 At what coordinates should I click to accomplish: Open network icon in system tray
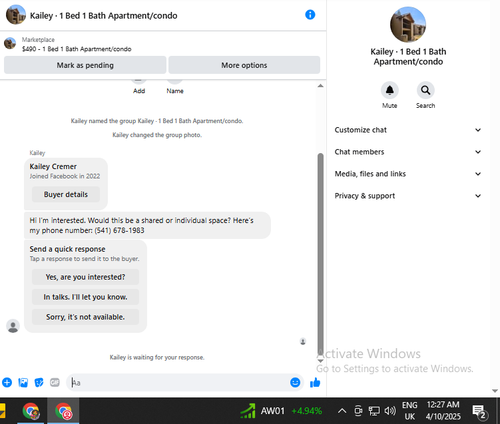tap(374, 411)
